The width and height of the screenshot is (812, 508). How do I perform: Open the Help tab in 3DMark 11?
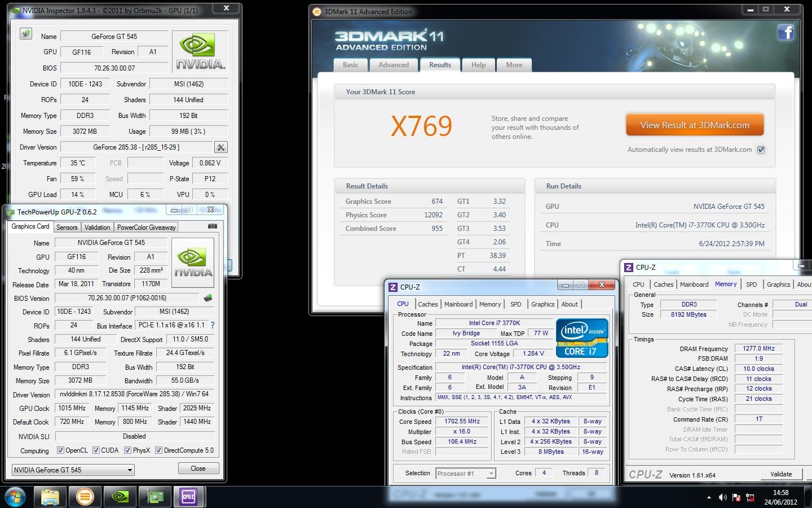click(478, 65)
